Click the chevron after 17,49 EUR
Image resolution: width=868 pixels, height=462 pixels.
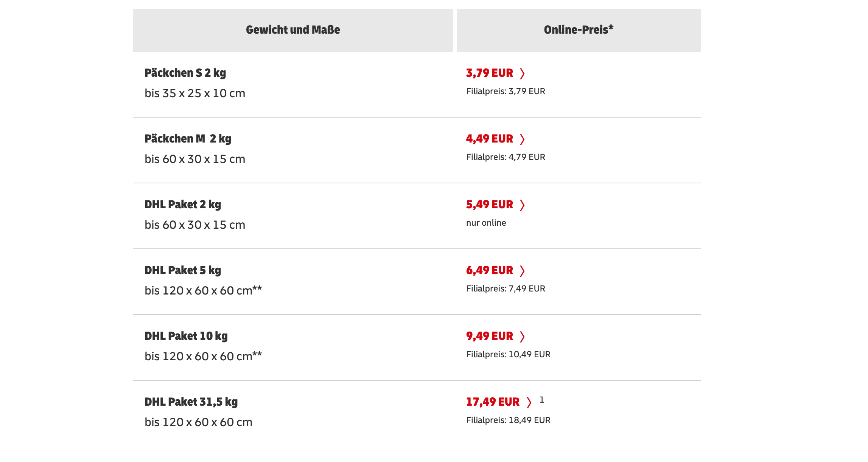tap(529, 402)
